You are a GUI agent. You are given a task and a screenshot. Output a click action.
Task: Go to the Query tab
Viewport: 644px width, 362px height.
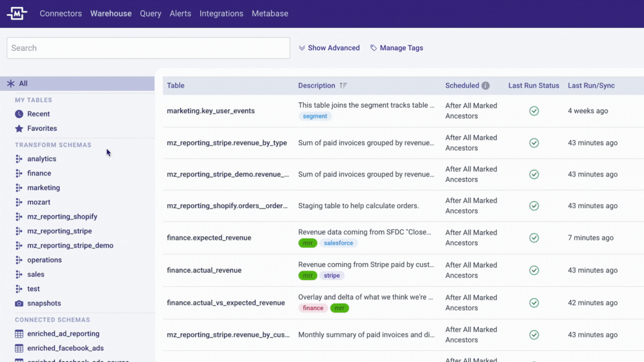pyautogui.click(x=151, y=13)
